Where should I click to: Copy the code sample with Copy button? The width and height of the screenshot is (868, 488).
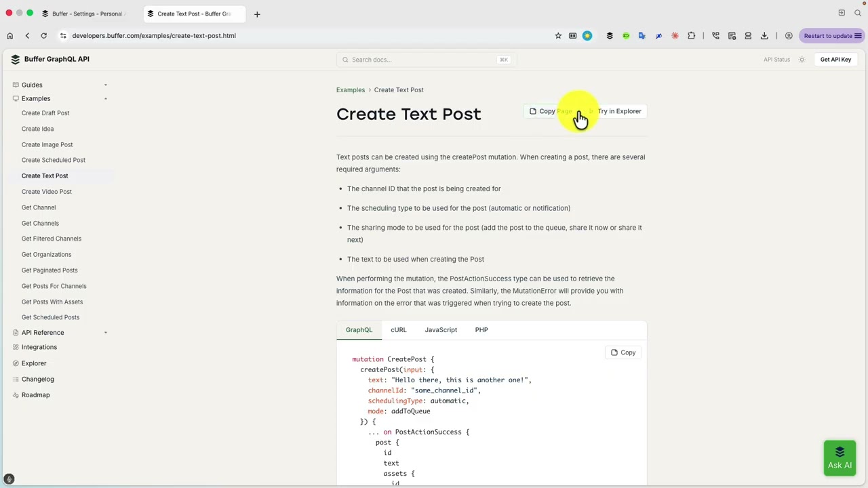click(x=623, y=352)
